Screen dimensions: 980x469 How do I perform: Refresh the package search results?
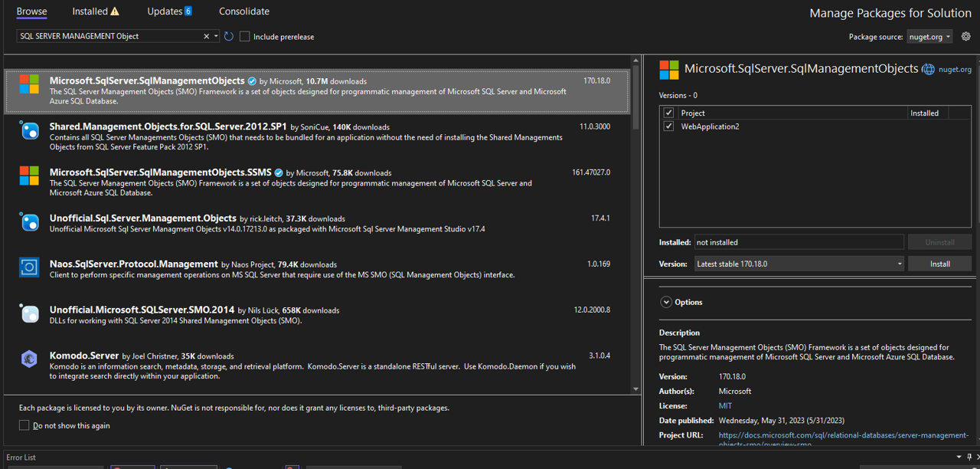229,36
